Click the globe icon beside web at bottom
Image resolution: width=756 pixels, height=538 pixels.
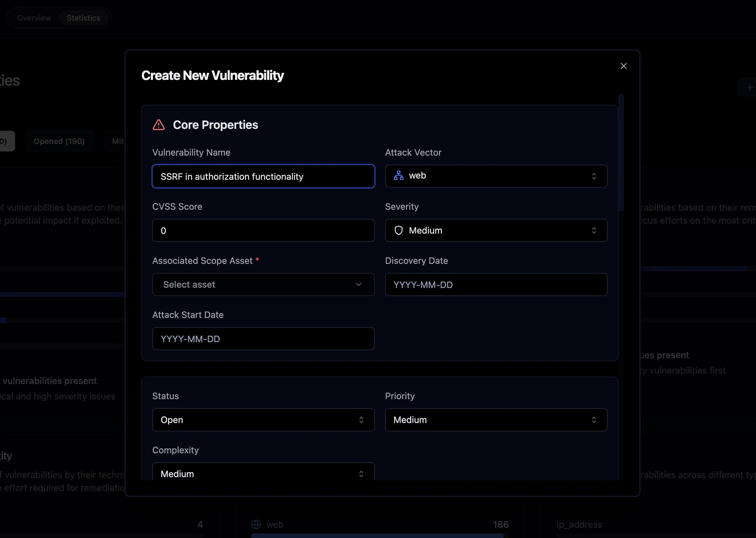[256, 524]
